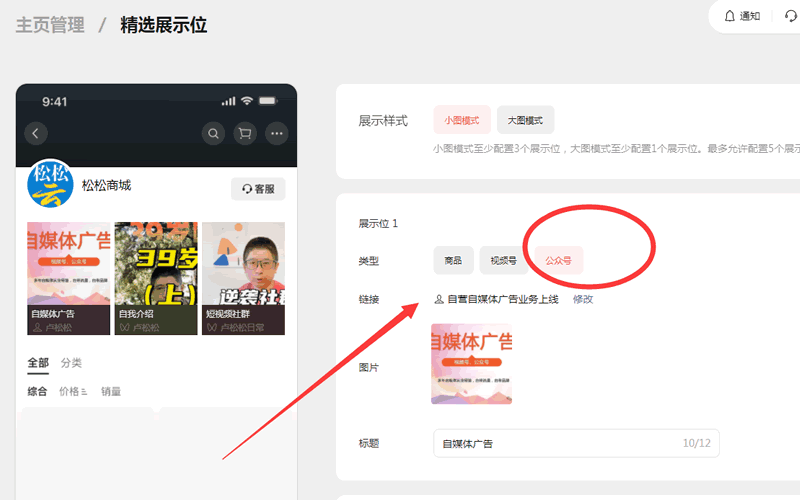
Task: Sort by 销量 in preview
Action: point(111,391)
